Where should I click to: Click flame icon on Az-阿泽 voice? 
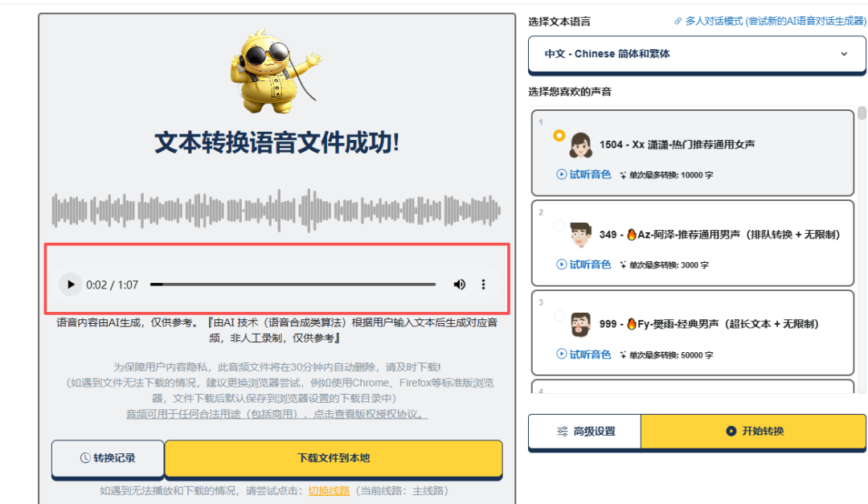pos(631,234)
